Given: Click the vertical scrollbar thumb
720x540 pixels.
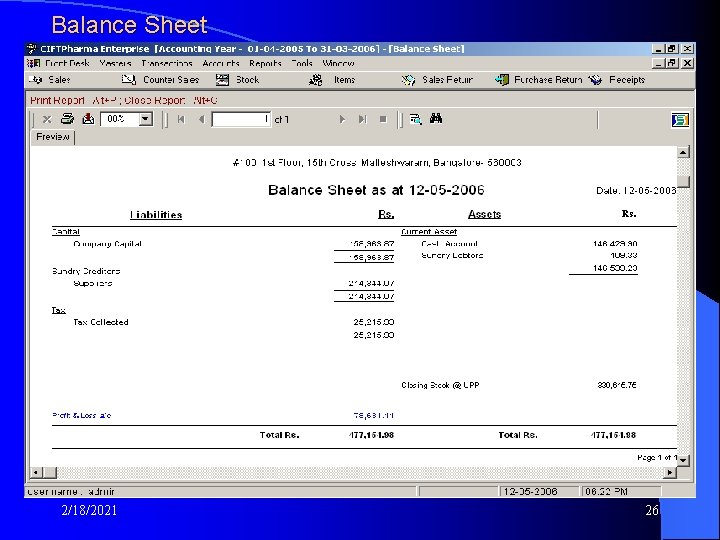Looking at the screenshot, I should coord(683,181).
